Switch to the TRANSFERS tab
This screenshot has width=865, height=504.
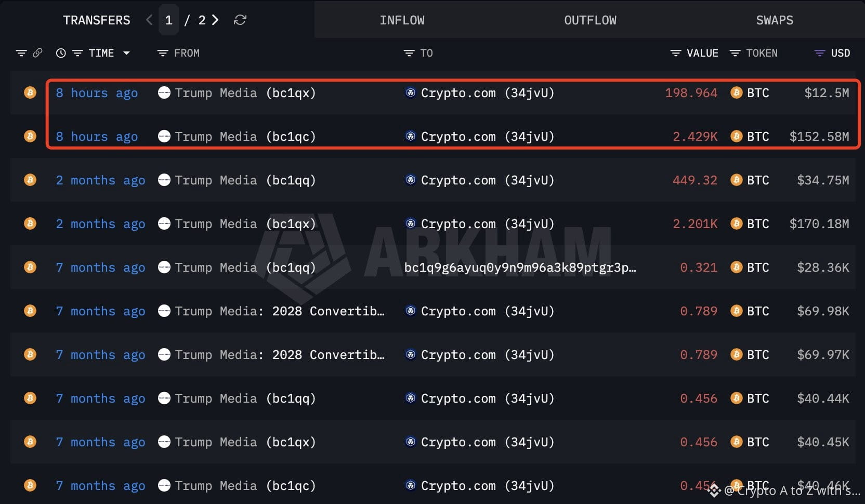pos(97,20)
